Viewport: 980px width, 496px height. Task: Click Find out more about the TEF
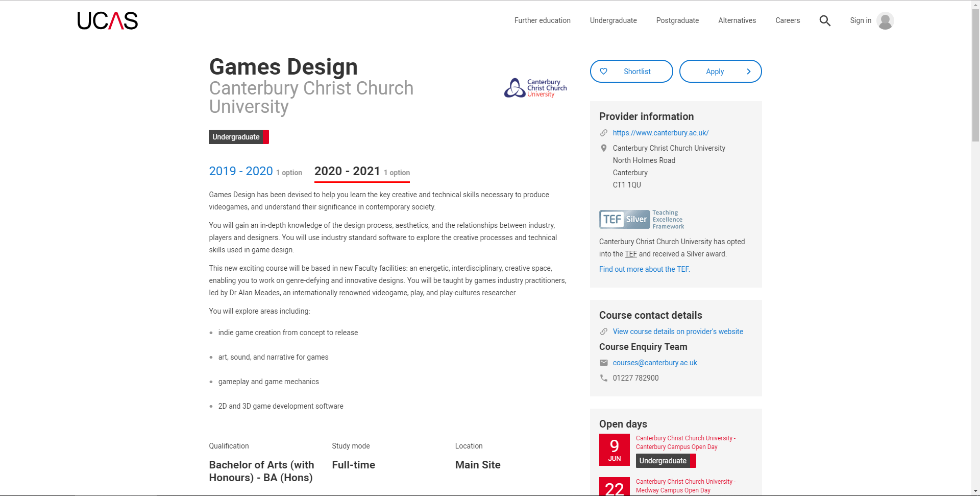click(x=644, y=269)
